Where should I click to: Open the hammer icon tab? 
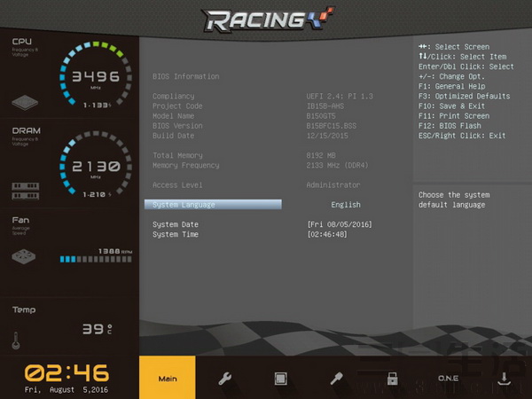tap(336, 379)
